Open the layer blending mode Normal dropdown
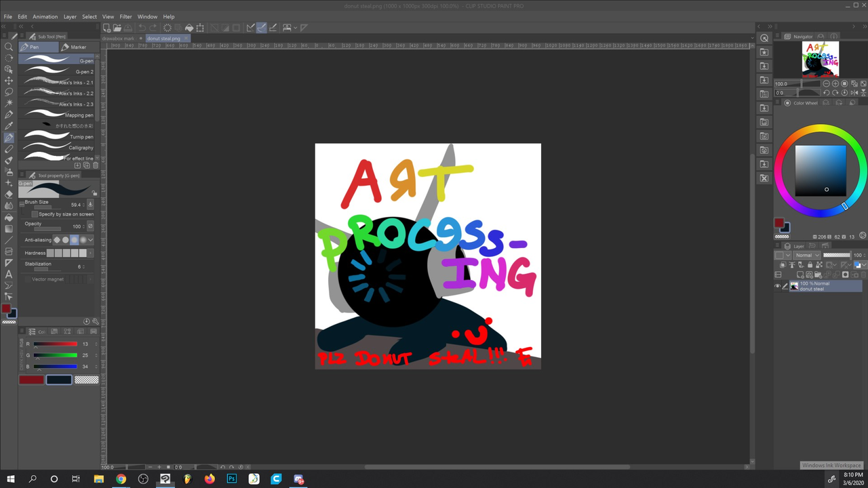 click(807, 255)
